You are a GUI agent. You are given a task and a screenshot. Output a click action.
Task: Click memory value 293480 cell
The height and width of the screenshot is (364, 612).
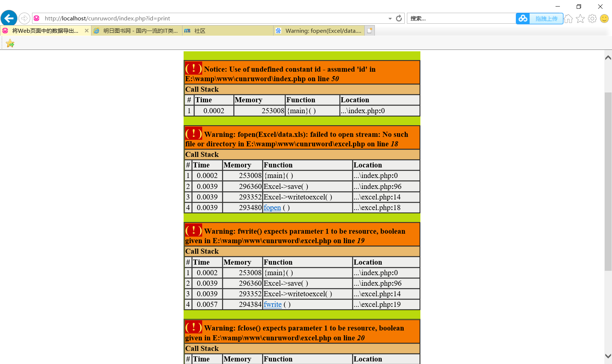pos(243,207)
